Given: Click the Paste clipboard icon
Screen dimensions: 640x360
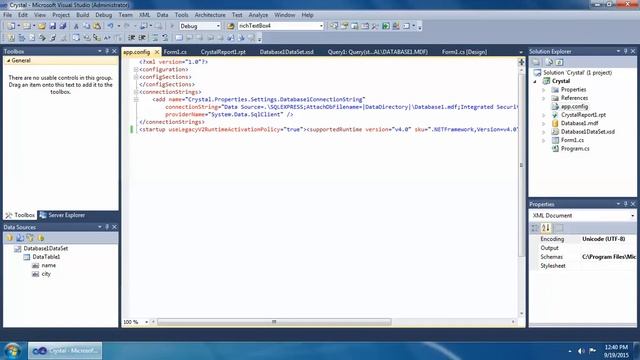Looking at the screenshot, I should click(97, 26).
